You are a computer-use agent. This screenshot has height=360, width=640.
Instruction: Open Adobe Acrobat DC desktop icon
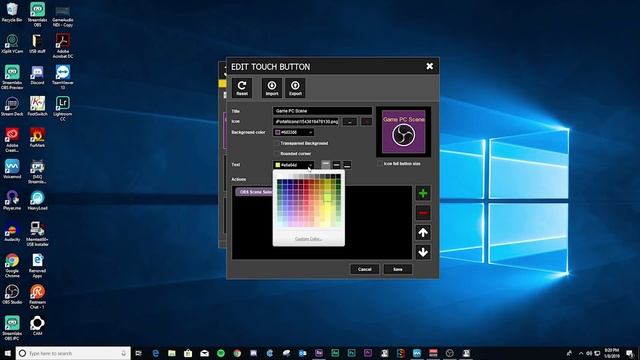pyautogui.click(x=62, y=45)
